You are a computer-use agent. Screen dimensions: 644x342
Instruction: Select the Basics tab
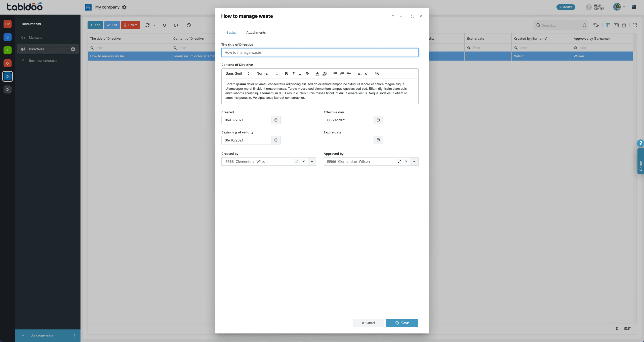pos(231,33)
